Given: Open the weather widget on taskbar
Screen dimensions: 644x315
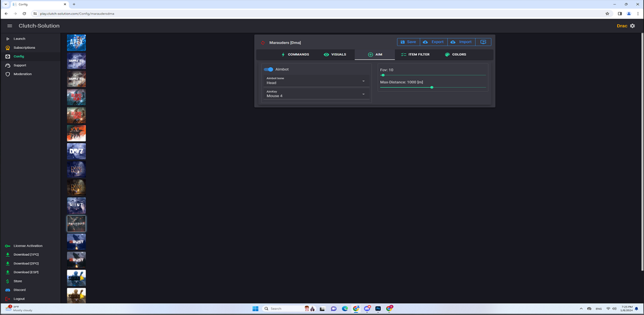Looking at the screenshot, I should [x=19, y=308].
